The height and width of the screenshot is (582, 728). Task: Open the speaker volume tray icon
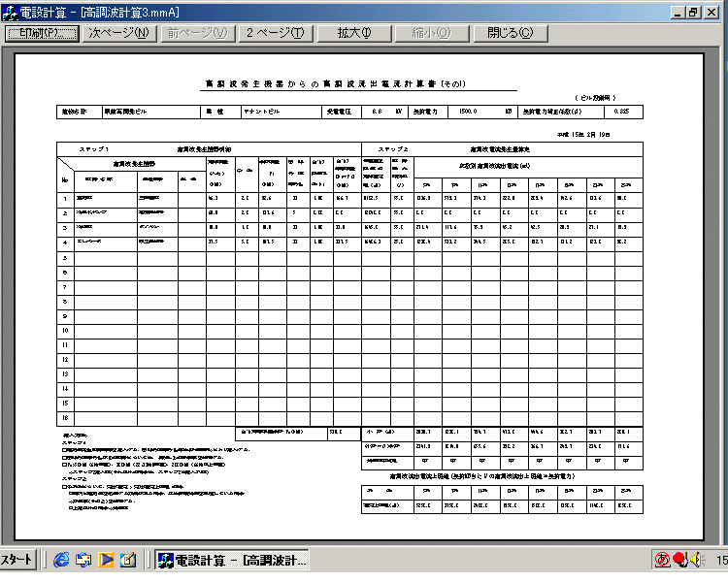[x=697, y=560]
